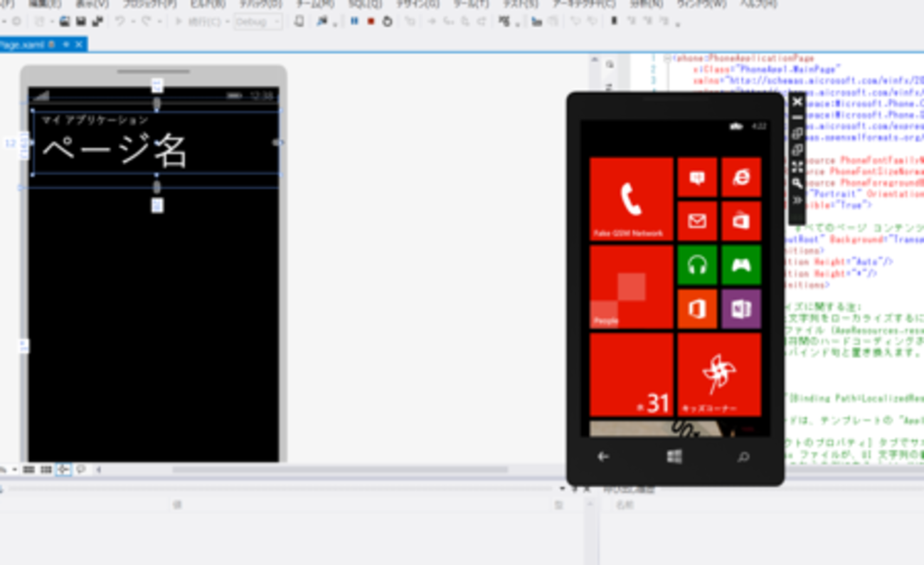This screenshot has width=924, height=565.
Task: Open the SQL menu
Action: (x=365, y=4)
